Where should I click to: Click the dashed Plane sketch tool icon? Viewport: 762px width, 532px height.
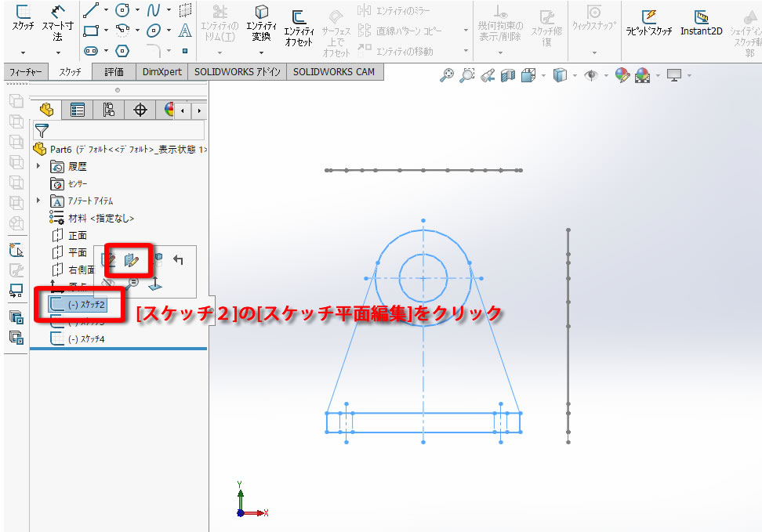pos(185,9)
